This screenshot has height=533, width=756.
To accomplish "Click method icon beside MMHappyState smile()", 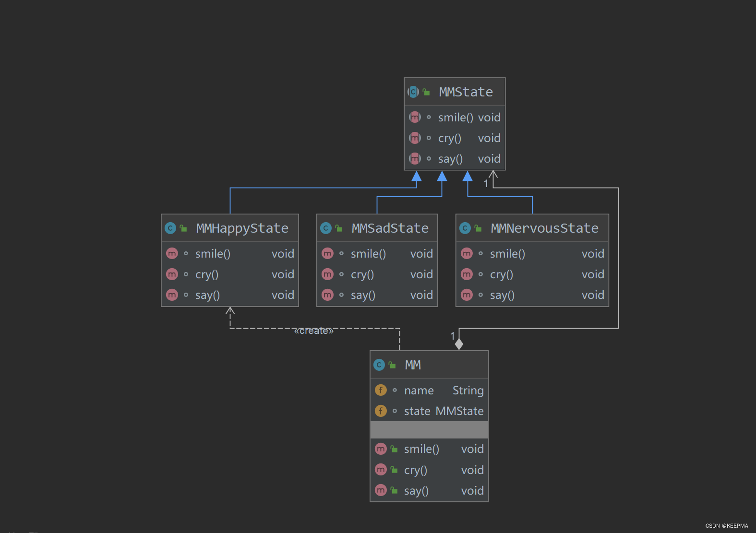I will (x=172, y=253).
